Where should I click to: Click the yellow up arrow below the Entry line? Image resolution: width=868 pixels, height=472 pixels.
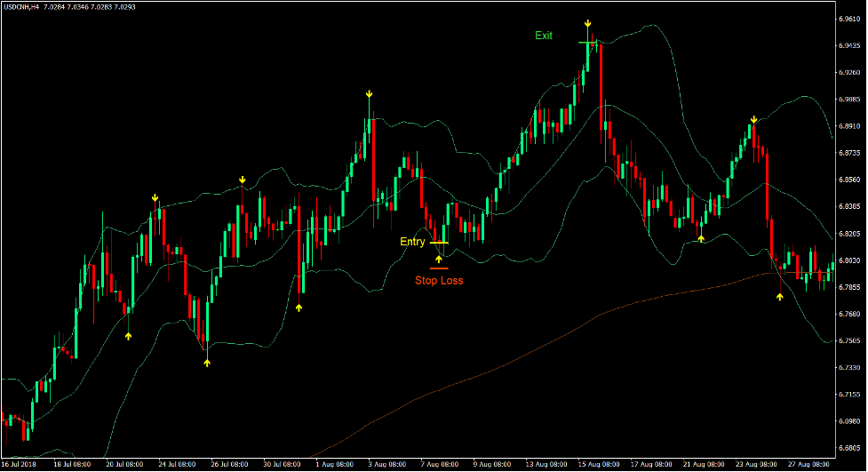(x=438, y=259)
